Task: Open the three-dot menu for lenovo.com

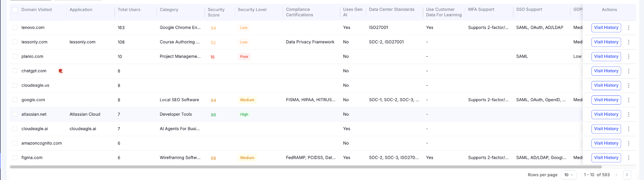Action: coord(629,28)
